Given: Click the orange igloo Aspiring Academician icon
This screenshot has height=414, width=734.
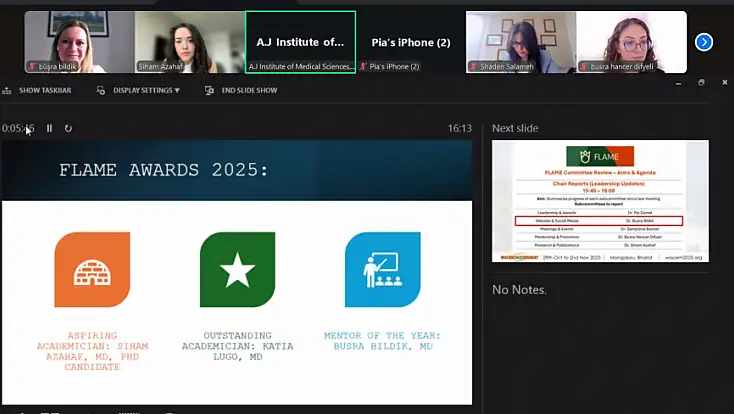Looking at the screenshot, I should click(x=92, y=269).
